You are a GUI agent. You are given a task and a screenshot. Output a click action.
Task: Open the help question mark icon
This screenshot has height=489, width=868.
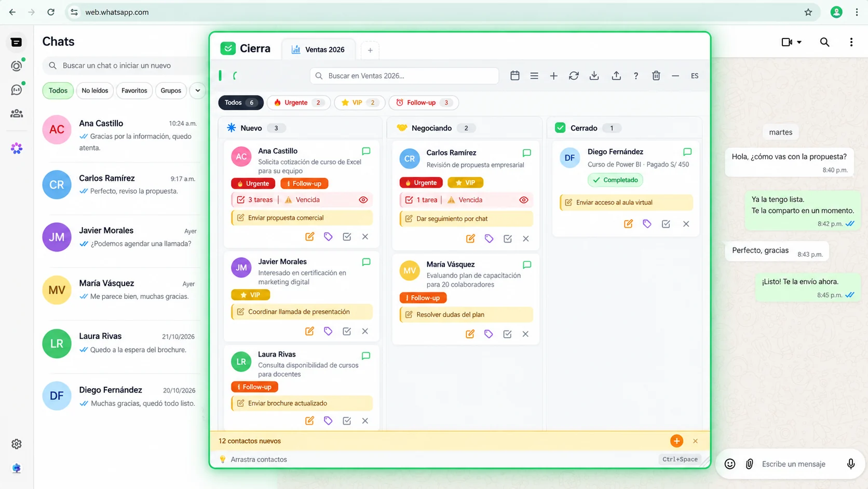tap(636, 76)
